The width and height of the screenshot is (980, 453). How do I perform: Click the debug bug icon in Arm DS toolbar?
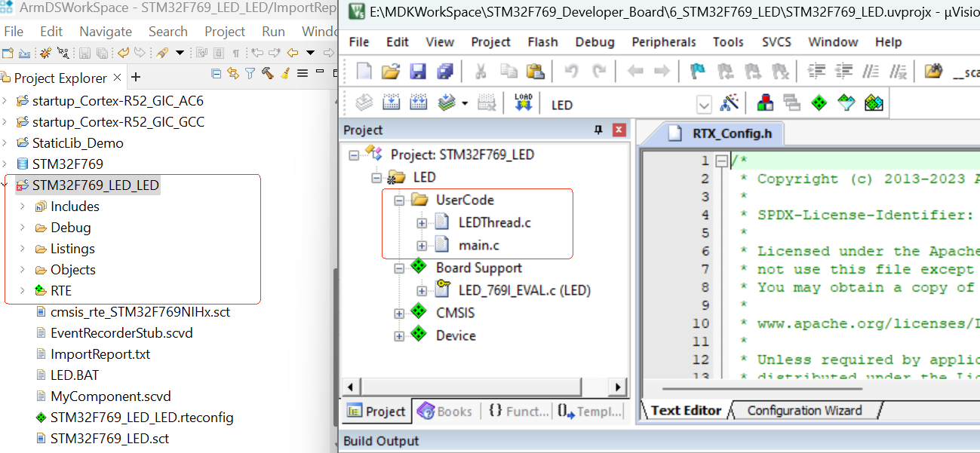tap(45, 53)
